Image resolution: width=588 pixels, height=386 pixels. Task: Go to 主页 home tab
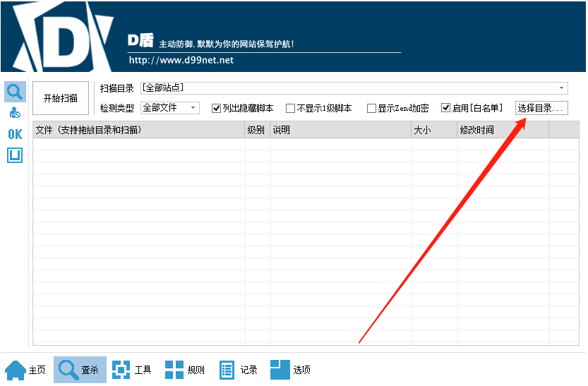click(26, 370)
